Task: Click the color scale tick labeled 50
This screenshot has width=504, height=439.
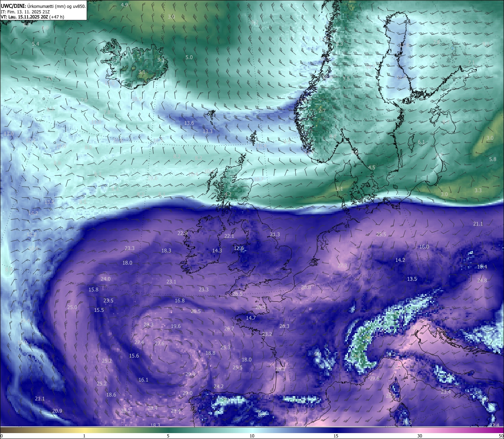Action: 501,436
